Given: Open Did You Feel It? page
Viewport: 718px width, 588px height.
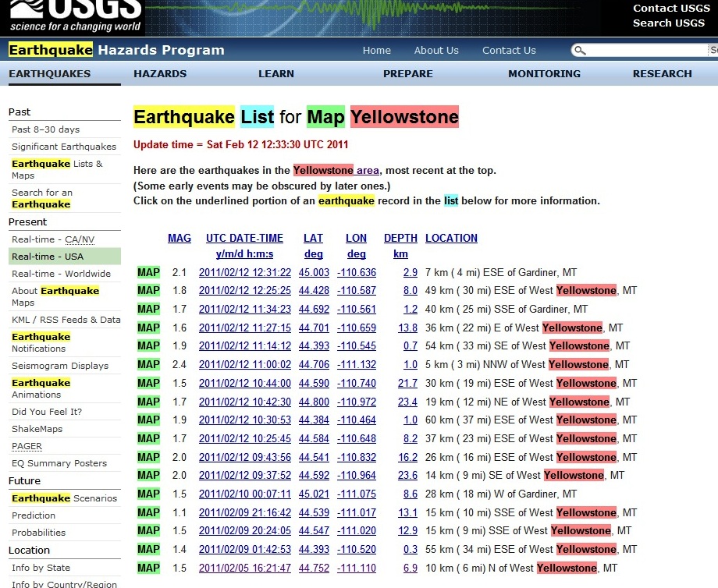Looking at the screenshot, I should (47, 412).
